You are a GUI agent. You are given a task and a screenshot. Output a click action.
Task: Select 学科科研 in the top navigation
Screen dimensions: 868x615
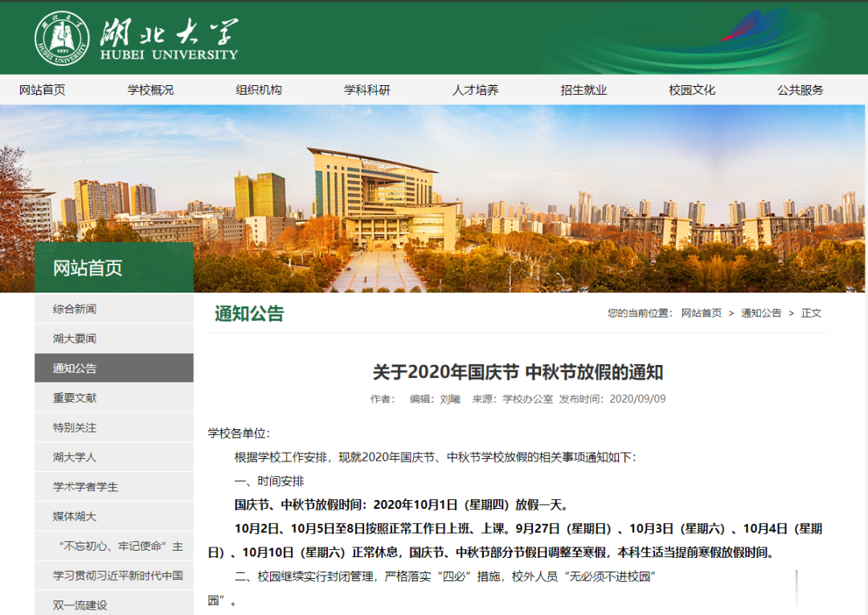pyautogui.click(x=367, y=89)
